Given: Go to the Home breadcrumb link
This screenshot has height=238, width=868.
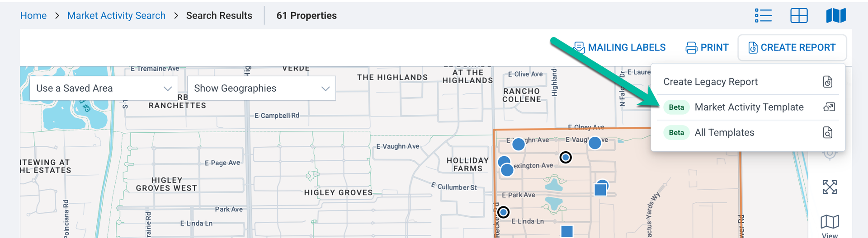Looking at the screenshot, I should [x=33, y=15].
